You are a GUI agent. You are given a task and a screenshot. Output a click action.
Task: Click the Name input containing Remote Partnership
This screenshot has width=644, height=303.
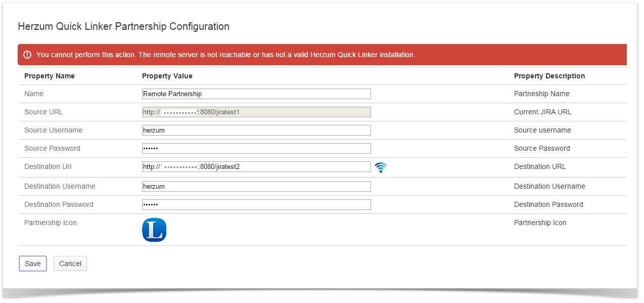pyautogui.click(x=256, y=94)
